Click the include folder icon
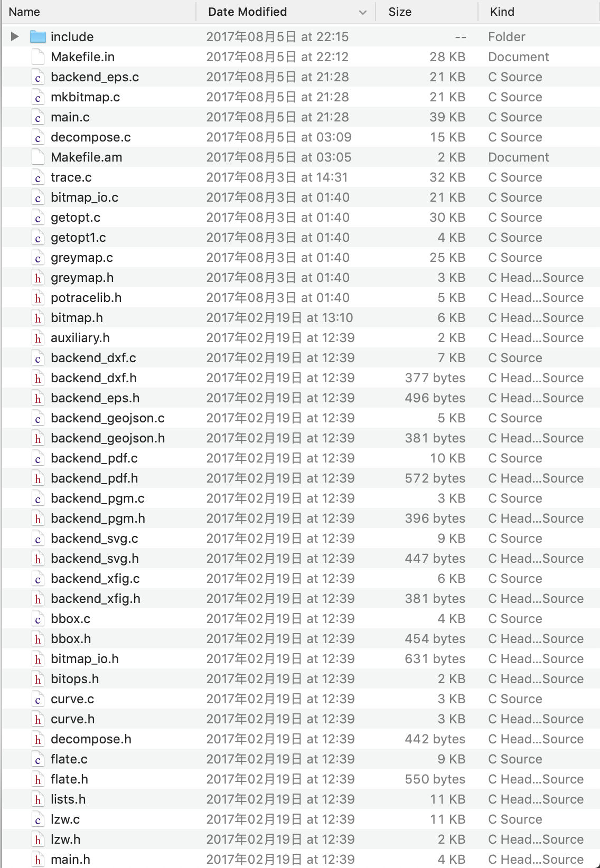 pyautogui.click(x=38, y=36)
